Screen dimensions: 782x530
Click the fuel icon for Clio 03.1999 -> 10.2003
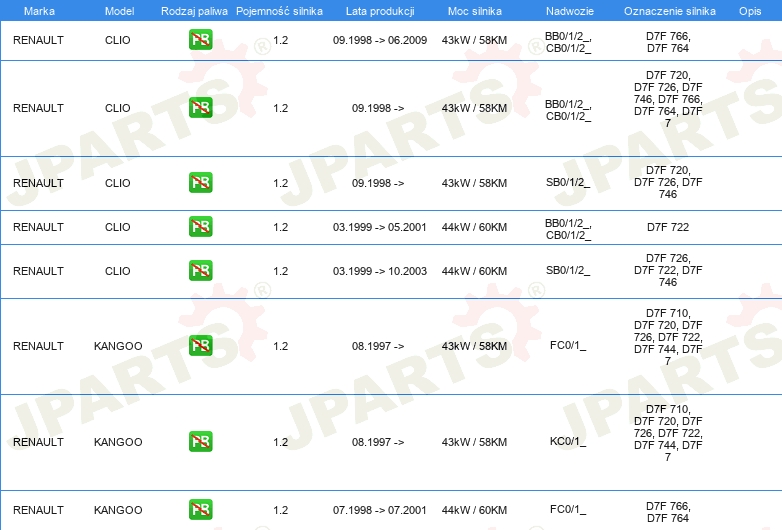coord(200,270)
